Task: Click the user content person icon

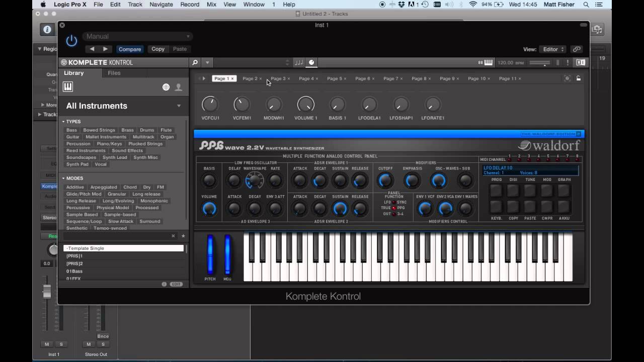Action: click(178, 87)
